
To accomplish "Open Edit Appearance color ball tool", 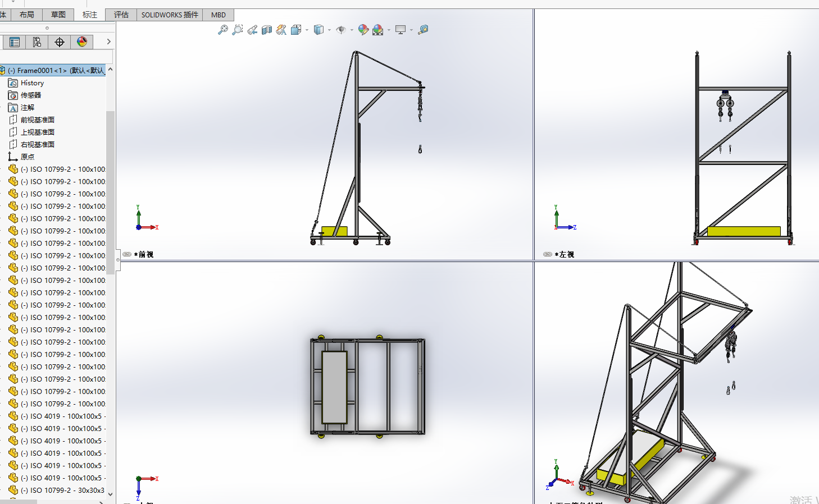I will point(363,30).
